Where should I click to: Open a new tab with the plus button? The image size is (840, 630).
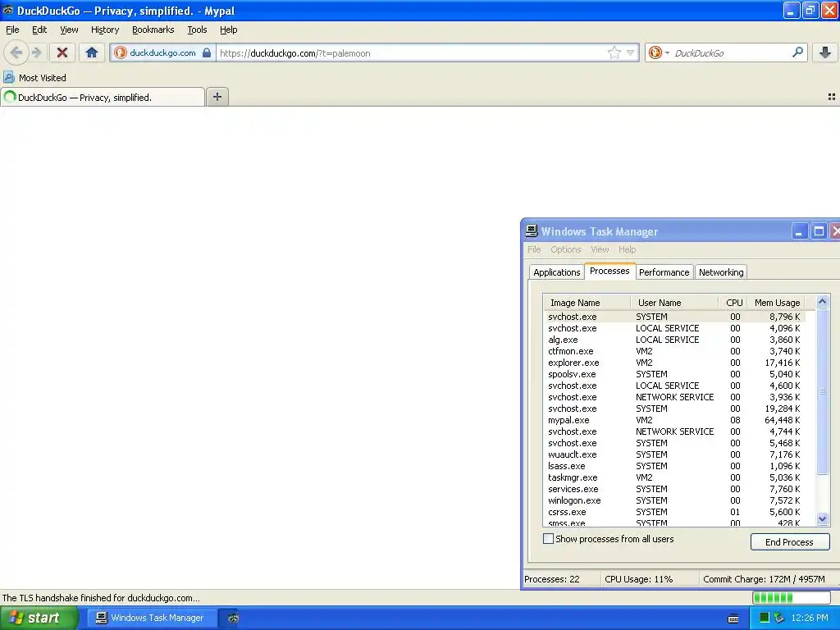(217, 97)
